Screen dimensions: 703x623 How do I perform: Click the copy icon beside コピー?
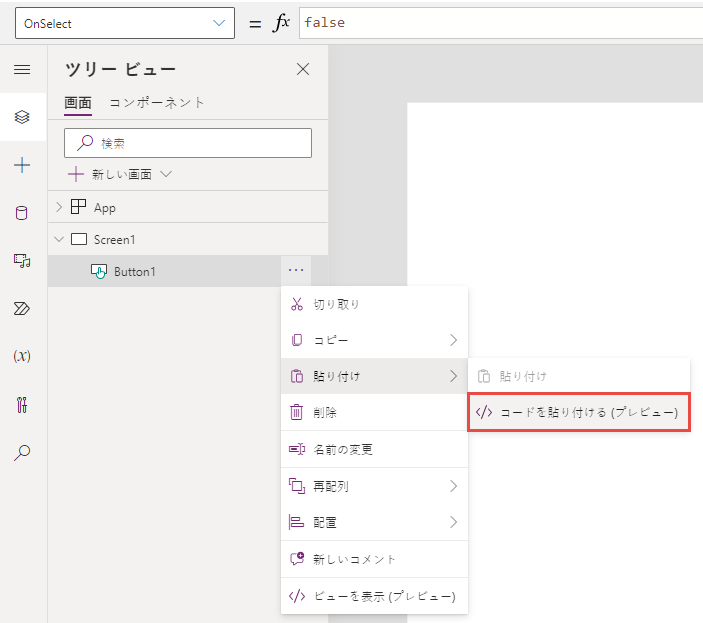click(297, 340)
